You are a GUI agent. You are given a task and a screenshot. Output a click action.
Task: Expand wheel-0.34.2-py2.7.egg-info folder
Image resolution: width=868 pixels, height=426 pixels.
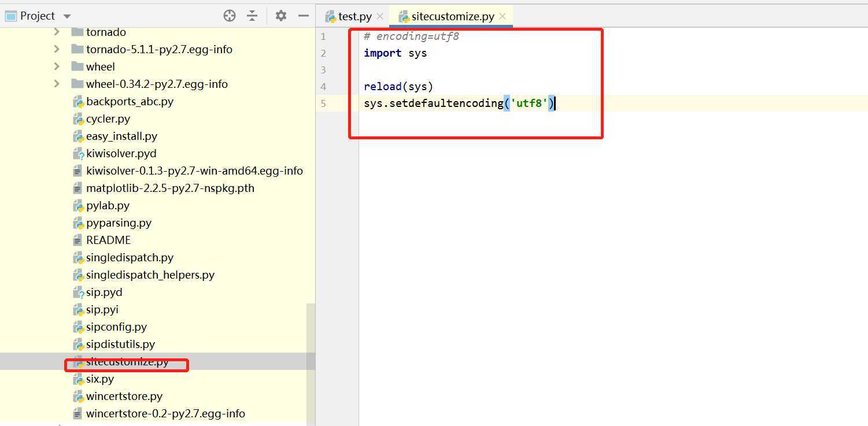(57, 84)
